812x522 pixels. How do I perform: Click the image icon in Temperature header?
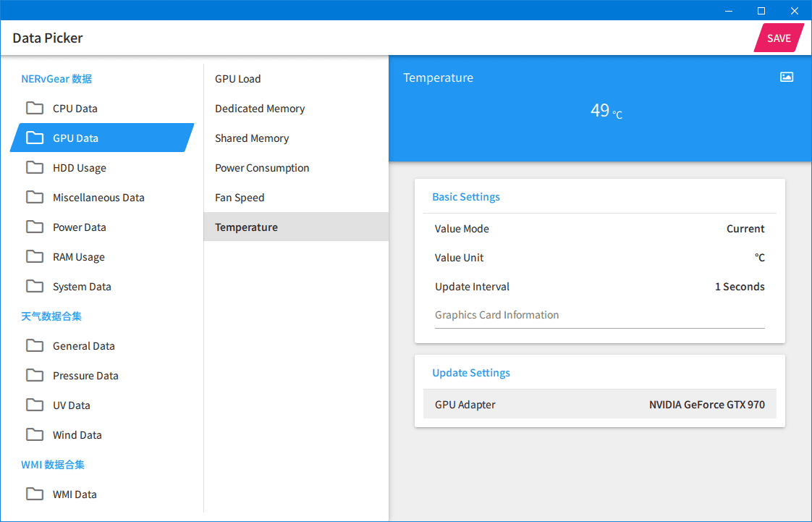click(786, 77)
